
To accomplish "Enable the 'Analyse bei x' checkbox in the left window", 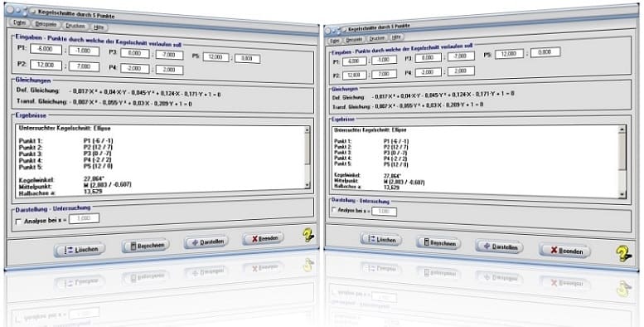I will 18,222.
